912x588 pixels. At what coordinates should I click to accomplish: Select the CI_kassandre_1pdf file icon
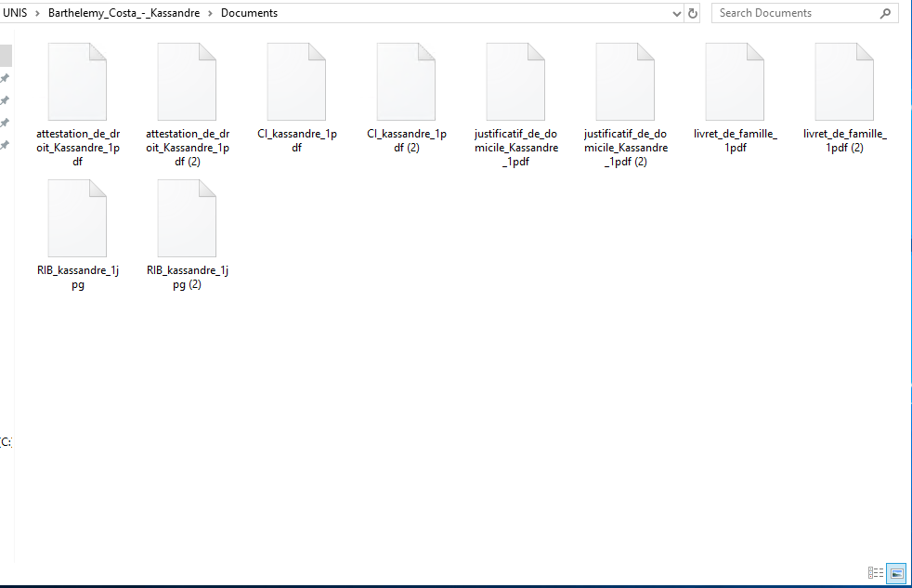click(x=296, y=82)
